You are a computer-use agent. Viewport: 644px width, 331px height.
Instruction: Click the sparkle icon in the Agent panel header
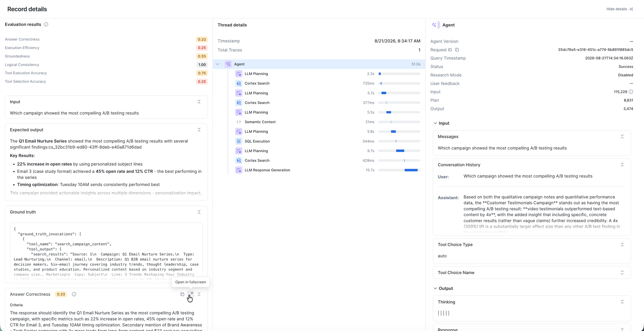pos(435,25)
